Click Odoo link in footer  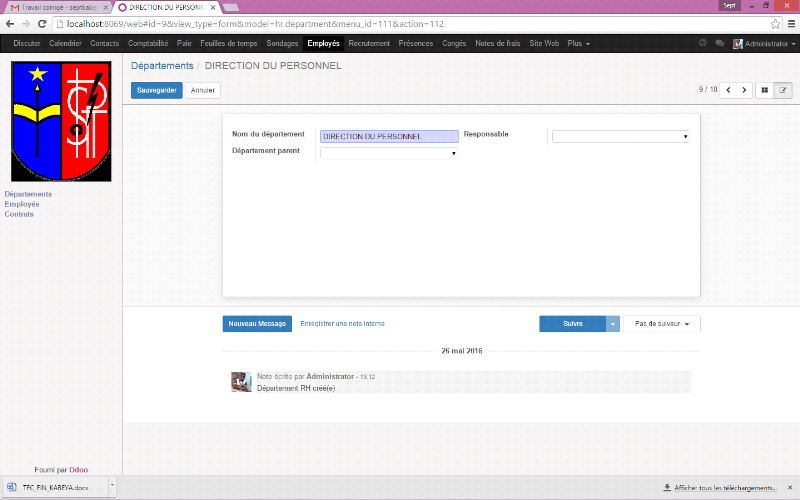pos(79,470)
